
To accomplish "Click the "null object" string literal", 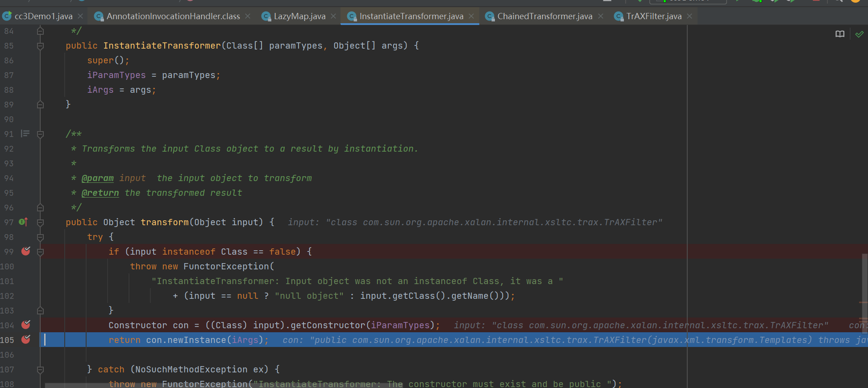I will [309, 296].
